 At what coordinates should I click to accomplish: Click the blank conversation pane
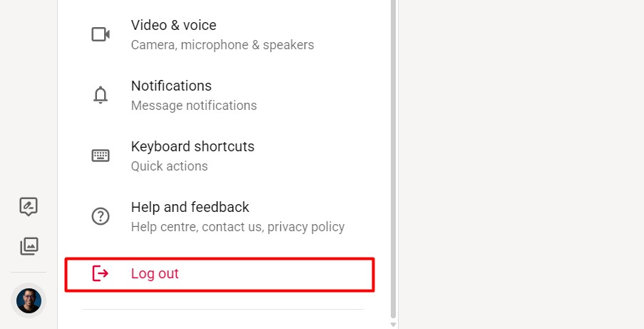point(521,164)
